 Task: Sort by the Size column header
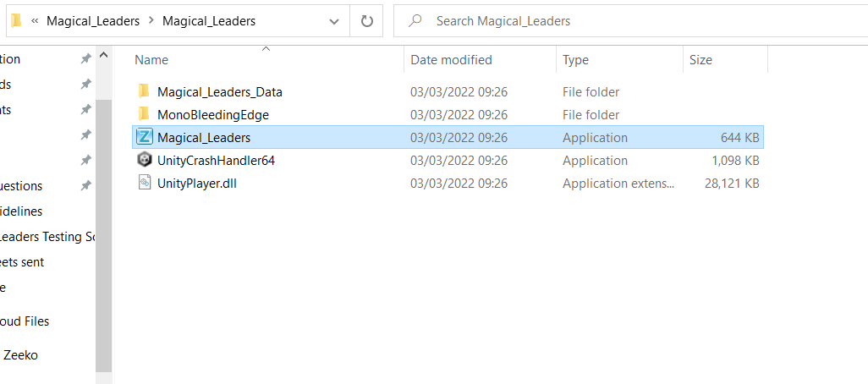pos(700,60)
